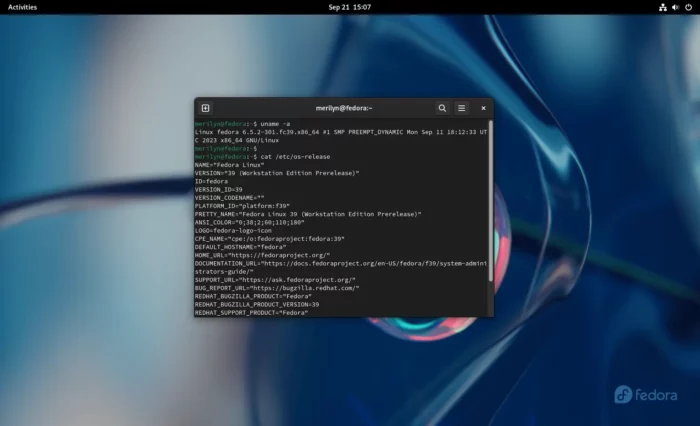Click the PLATFORM_ID="platform:f39" line
This screenshot has width=700, height=426.
[242, 206]
